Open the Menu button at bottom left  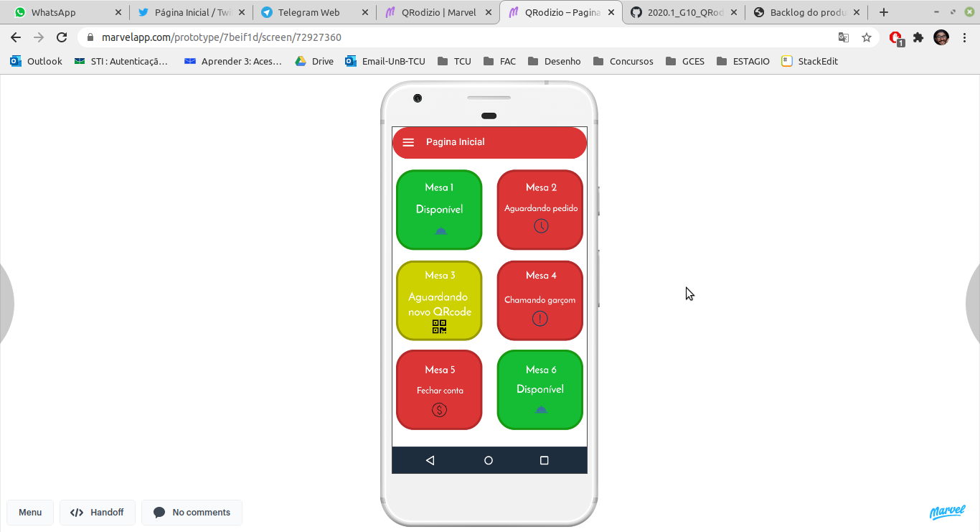point(30,513)
